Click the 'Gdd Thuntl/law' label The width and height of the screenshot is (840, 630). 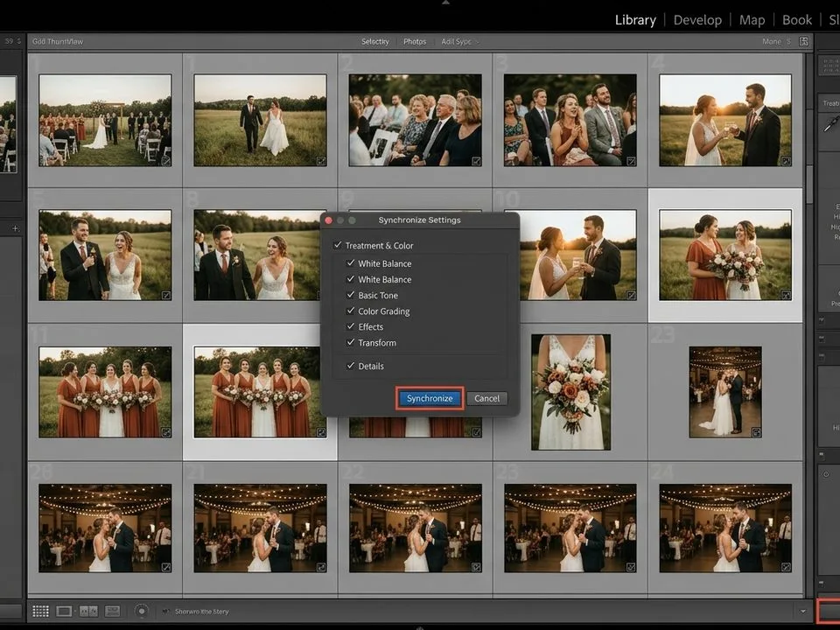58,41
